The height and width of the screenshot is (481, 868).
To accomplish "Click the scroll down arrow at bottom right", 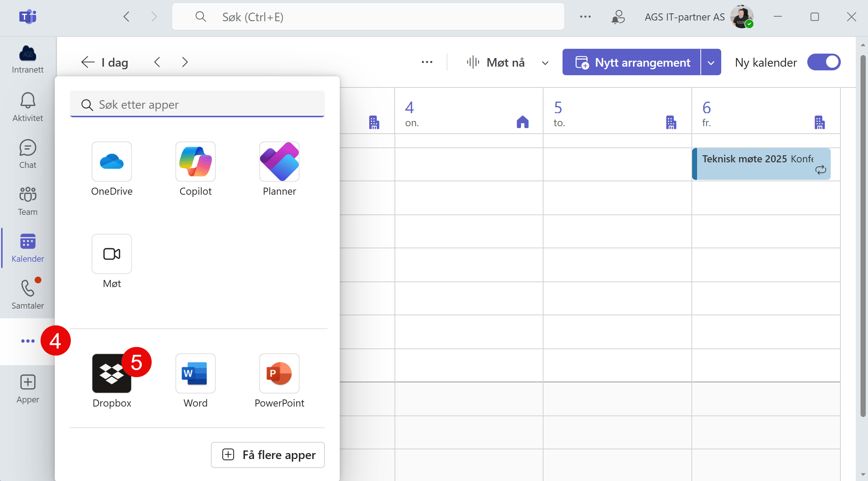I will 863,474.
